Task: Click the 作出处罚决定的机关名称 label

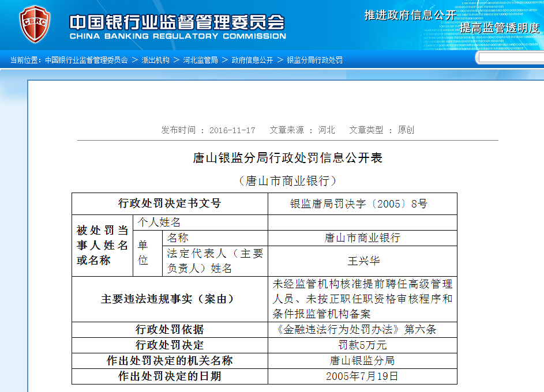Action: coord(170,361)
